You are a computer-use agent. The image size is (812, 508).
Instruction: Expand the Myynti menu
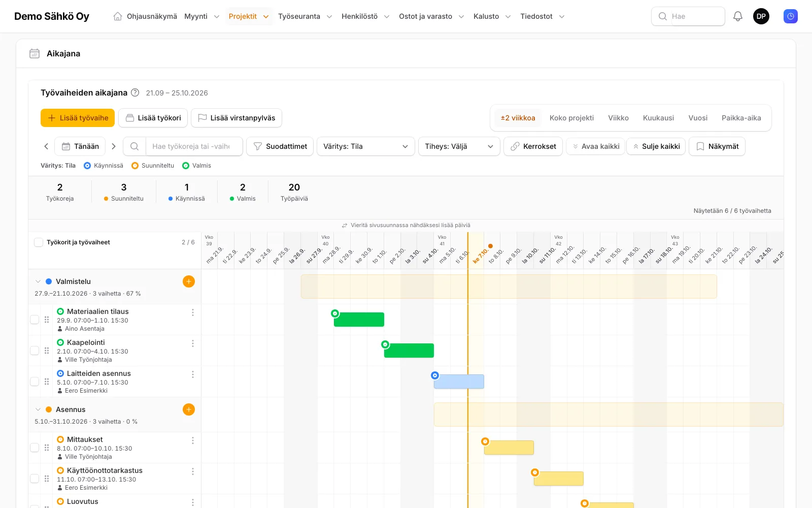[x=202, y=16]
